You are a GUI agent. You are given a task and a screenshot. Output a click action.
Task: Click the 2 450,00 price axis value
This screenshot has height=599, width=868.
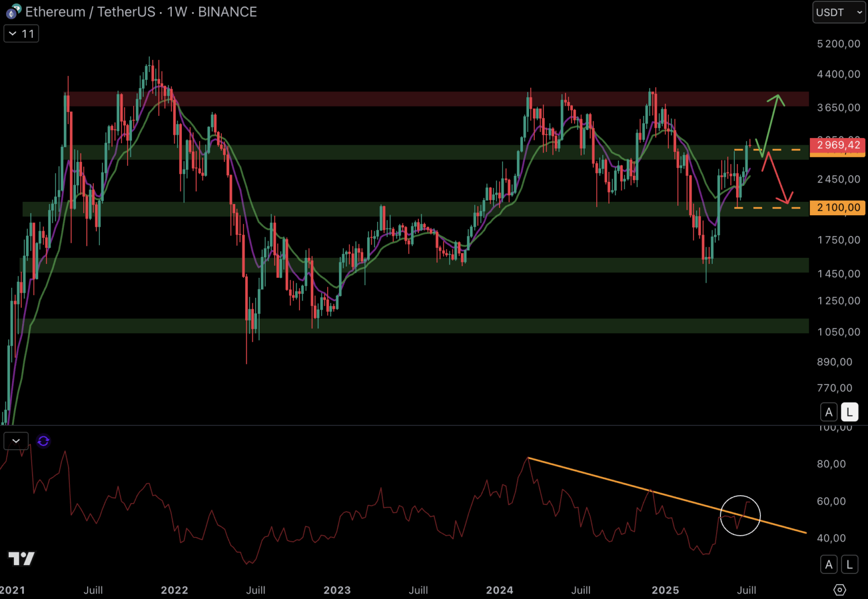click(839, 179)
